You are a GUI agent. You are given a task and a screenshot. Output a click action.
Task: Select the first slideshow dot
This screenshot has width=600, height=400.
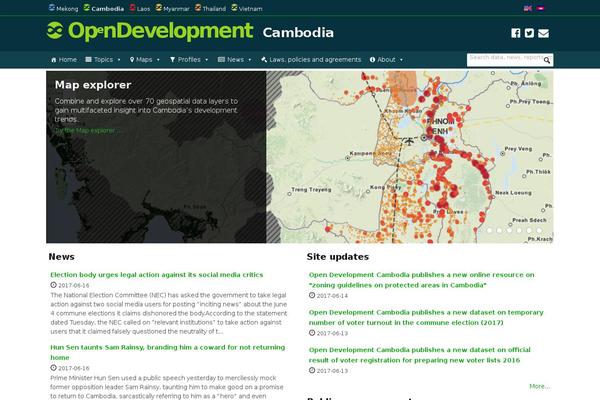point(489,230)
